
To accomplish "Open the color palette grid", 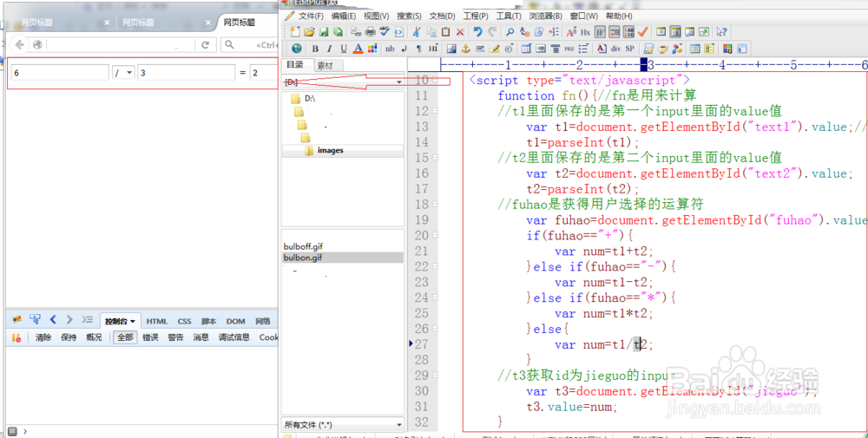I will [372, 49].
